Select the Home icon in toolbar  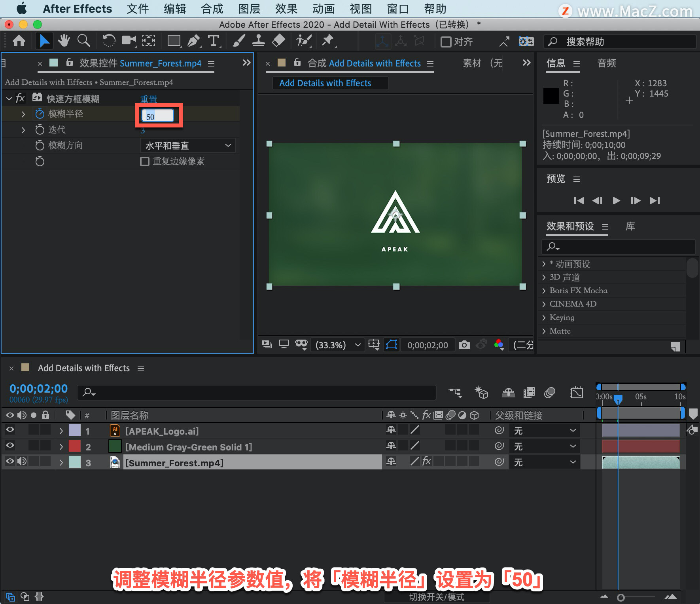pyautogui.click(x=19, y=41)
